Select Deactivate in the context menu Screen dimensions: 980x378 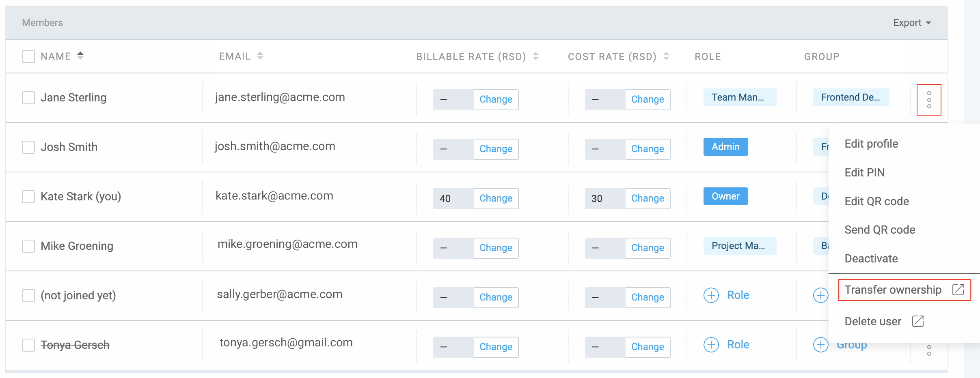coord(871,258)
